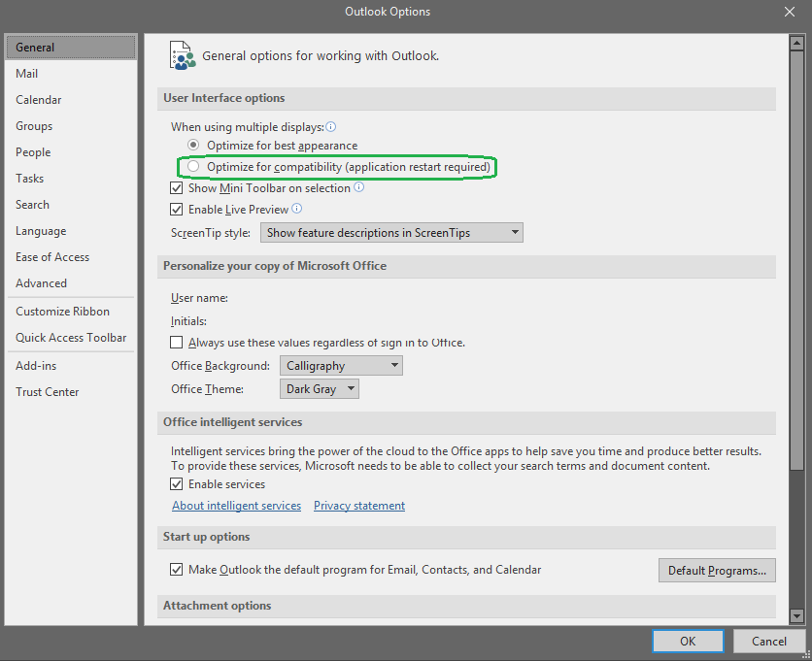Open the Trust Center category

click(x=71, y=392)
